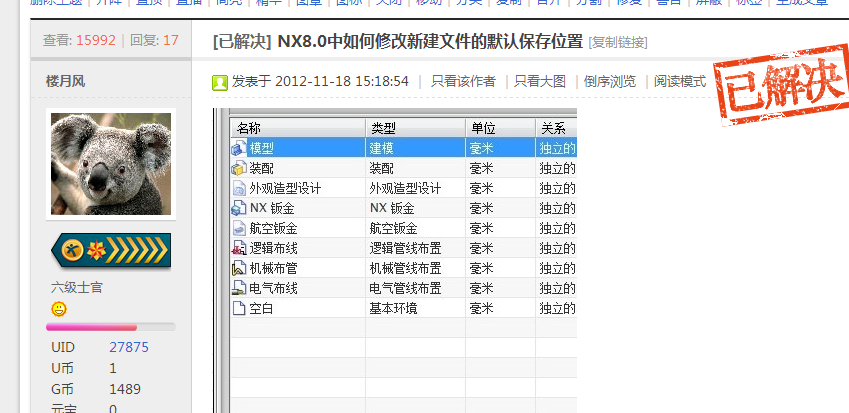Click 装配 in the 类型 column
This screenshot has width=849, height=413.
click(x=381, y=168)
